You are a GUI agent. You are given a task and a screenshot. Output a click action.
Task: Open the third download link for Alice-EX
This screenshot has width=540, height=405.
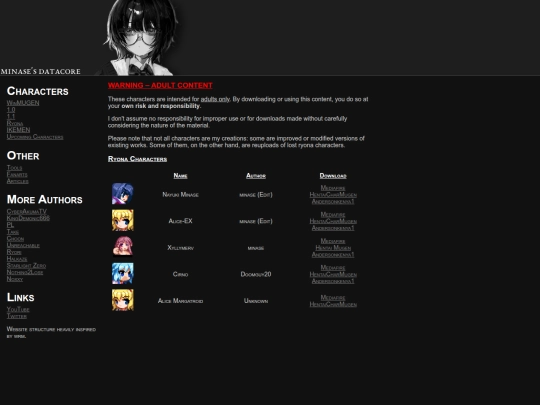coord(333,228)
